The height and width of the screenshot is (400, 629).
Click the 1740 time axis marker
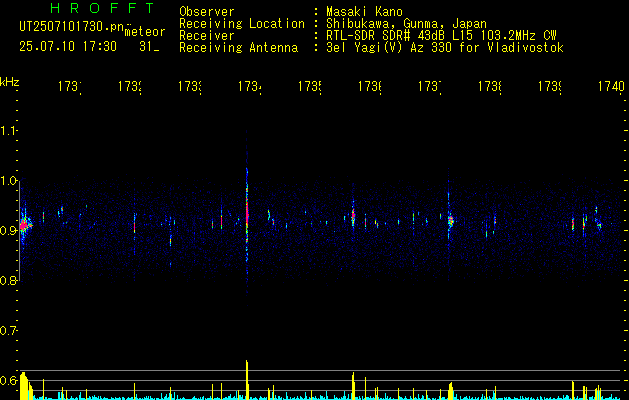click(611, 86)
